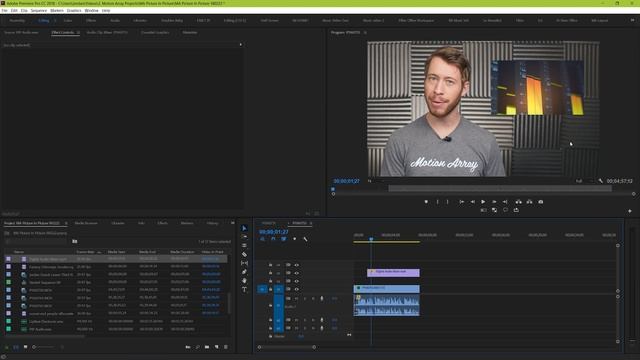Switch to the Media Browser tab

(86, 223)
